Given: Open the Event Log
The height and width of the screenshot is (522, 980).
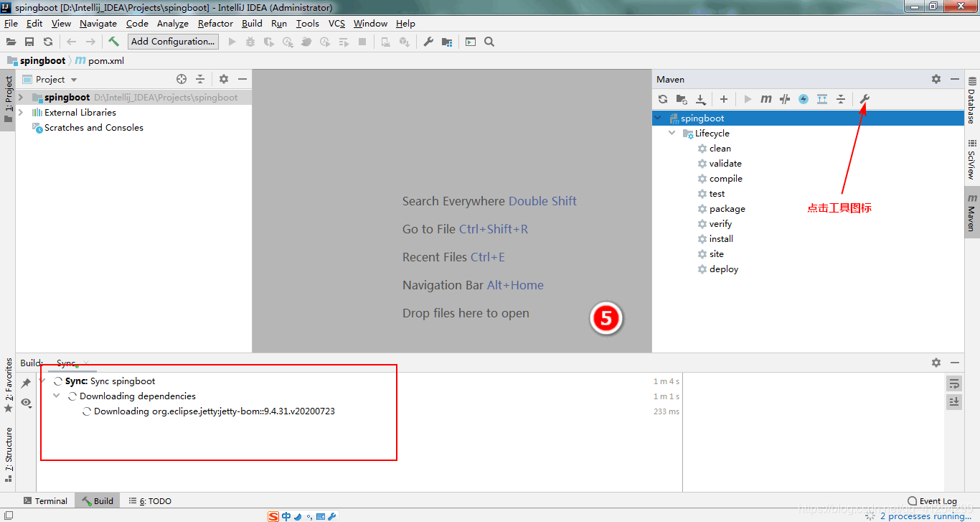Looking at the screenshot, I should (x=932, y=501).
